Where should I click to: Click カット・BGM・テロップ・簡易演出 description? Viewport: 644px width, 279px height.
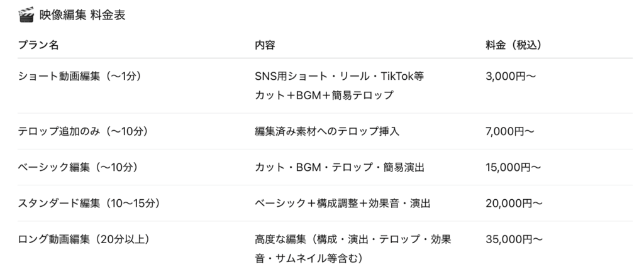click(x=339, y=167)
